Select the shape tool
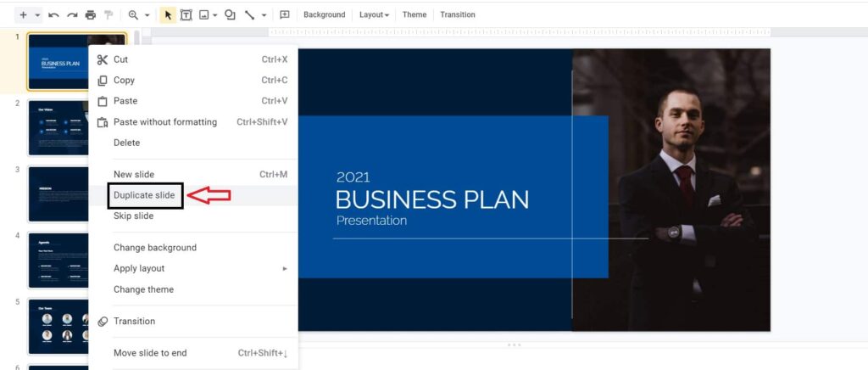Viewport: 868px width, 370px height. tap(230, 15)
